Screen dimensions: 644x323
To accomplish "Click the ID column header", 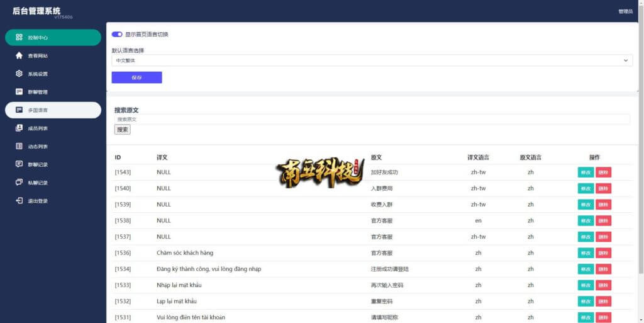I will [118, 157].
